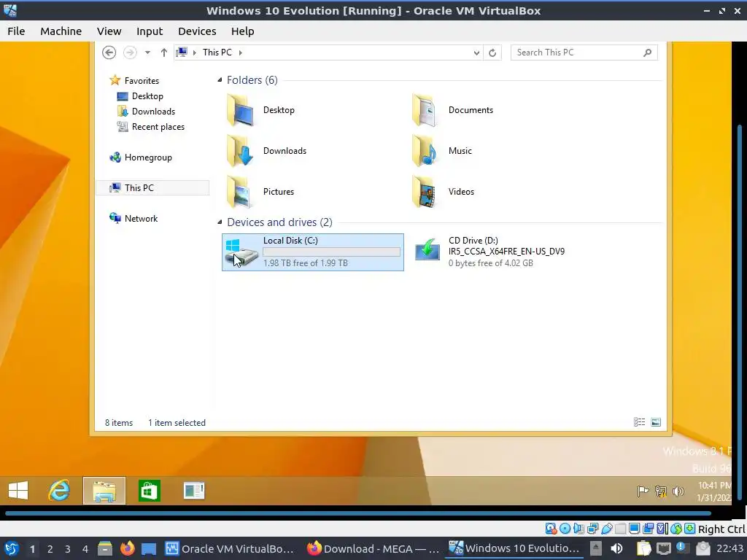
Task: Switch to host workspace 2
Action: coord(50,549)
